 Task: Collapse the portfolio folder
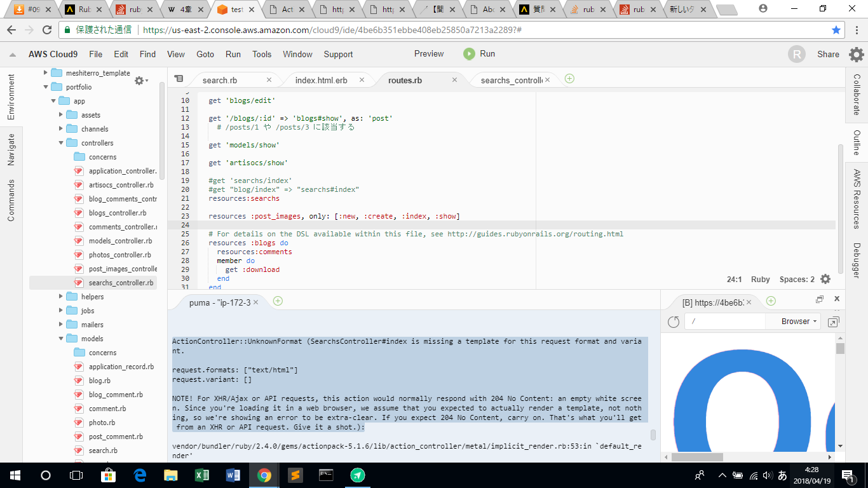pos(46,87)
